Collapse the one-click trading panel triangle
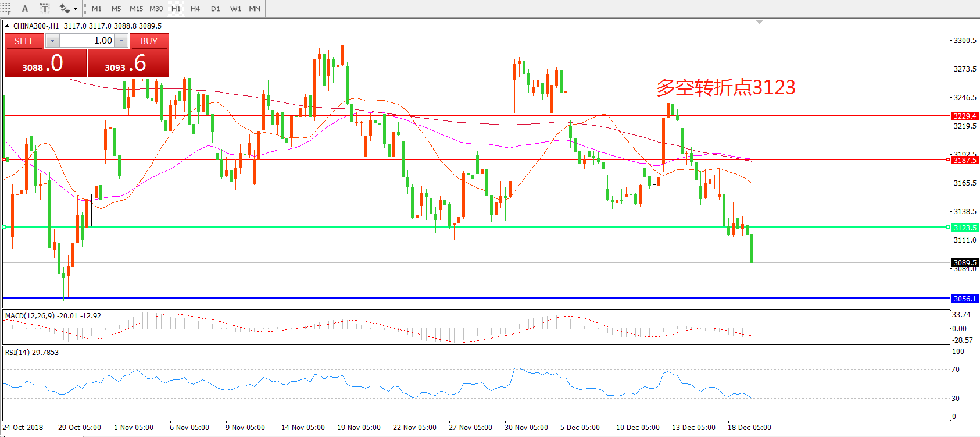Viewport: 980px width, 437px height. coord(7,26)
